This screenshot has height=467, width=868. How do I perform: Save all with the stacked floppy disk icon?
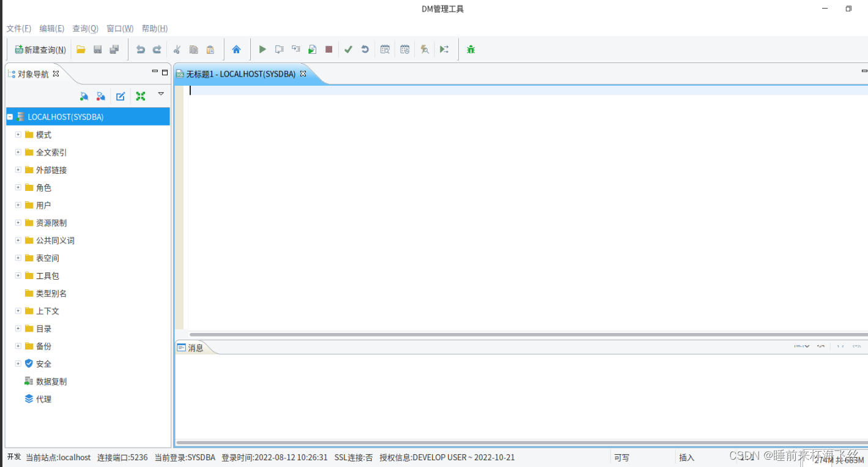pyautogui.click(x=114, y=50)
